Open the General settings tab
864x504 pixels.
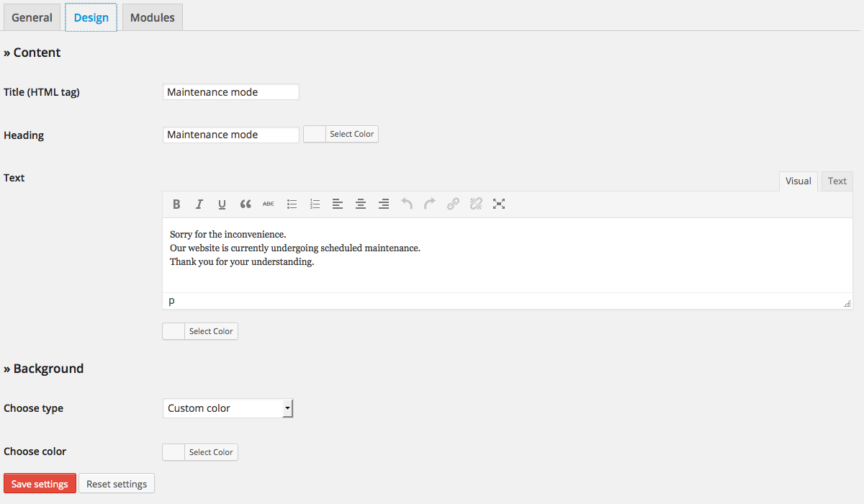coord(32,17)
